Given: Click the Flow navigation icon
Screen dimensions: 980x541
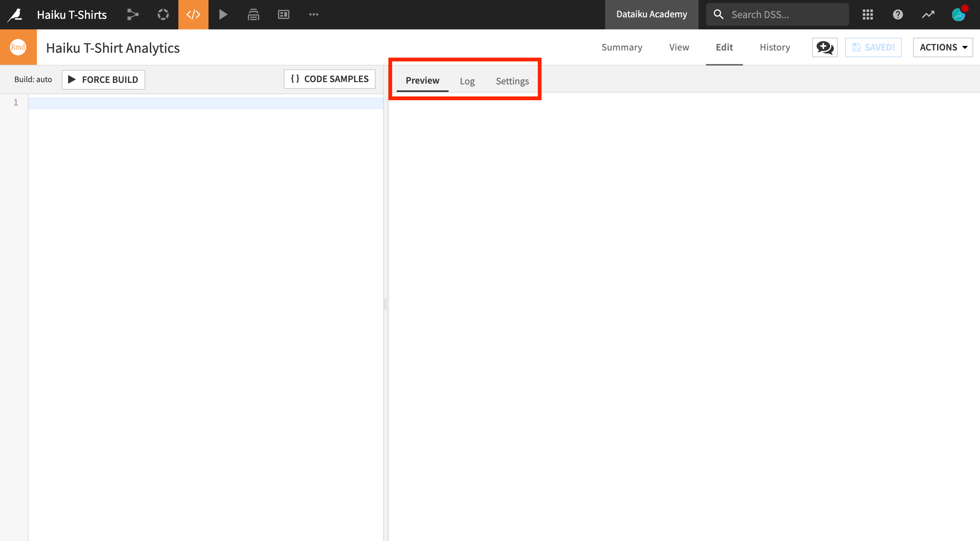Looking at the screenshot, I should (132, 14).
